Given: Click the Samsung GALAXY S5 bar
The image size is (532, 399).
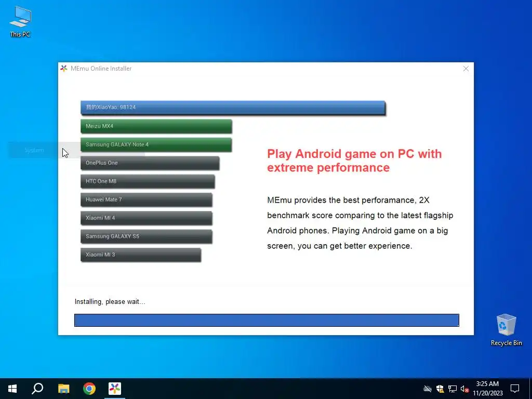Looking at the screenshot, I should click(147, 236).
